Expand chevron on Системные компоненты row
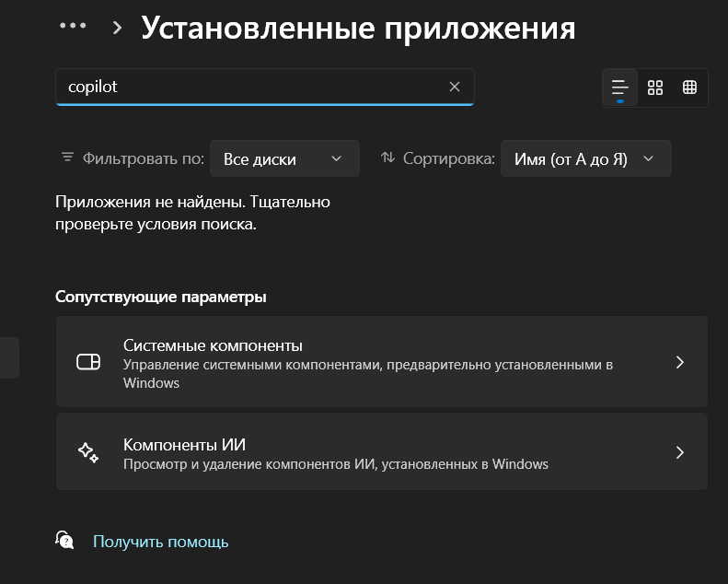The height and width of the screenshot is (584, 728). click(680, 362)
